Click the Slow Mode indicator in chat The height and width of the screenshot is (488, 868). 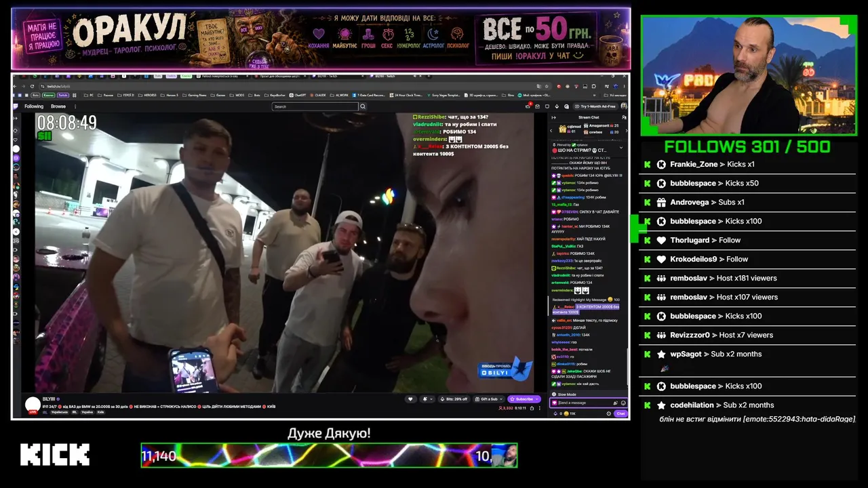[564, 394]
